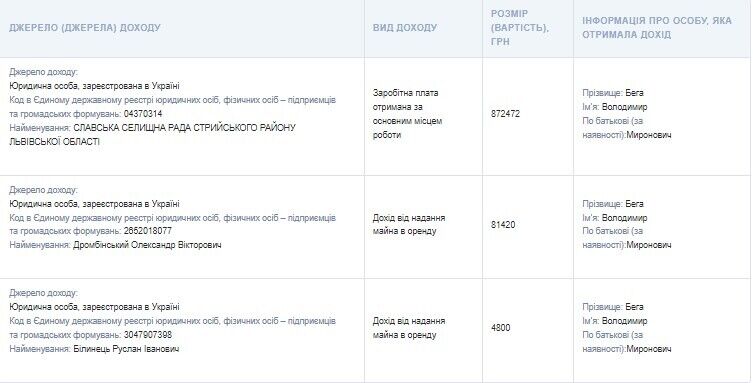This screenshot has width=753, height=383.
Task: Click first row's Юридична особа, зареєстрована в Україні
Action: pos(94,86)
